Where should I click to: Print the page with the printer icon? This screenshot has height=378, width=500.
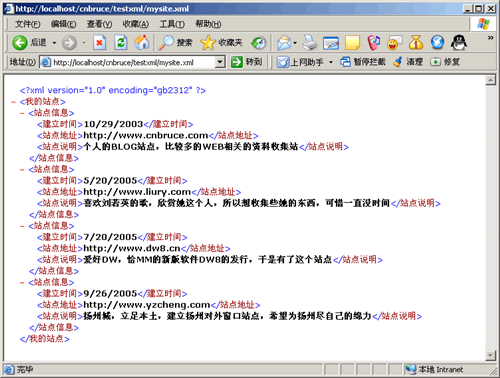(310, 43)
